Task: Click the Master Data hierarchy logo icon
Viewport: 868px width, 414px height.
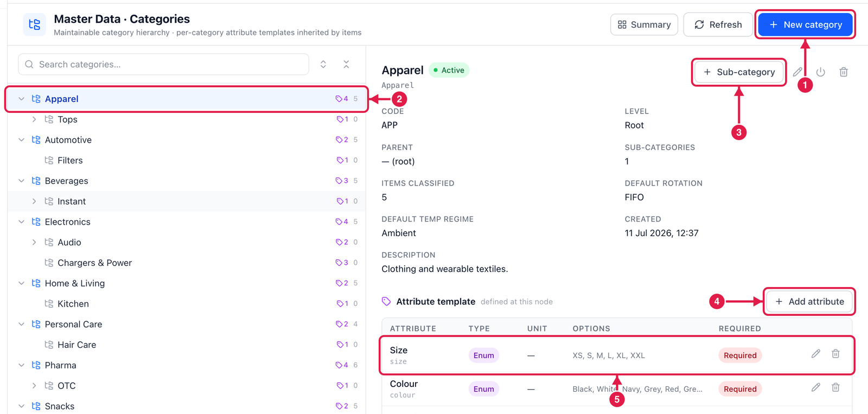Action: (34, 24)
